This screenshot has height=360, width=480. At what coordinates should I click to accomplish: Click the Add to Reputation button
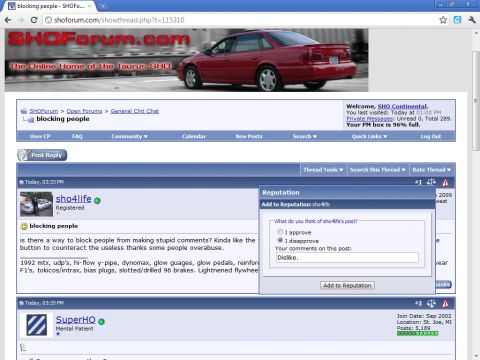click(347, 285)
